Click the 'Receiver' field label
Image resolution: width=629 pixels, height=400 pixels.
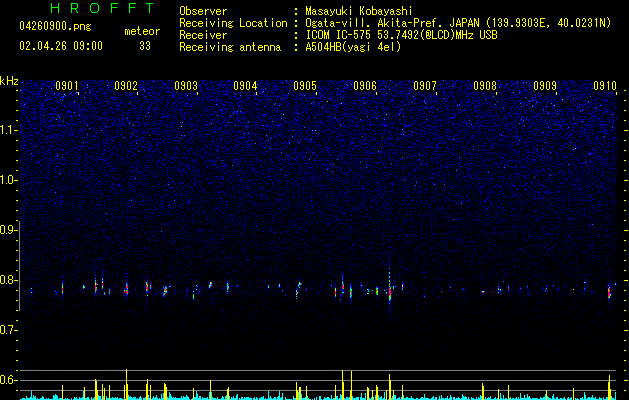203,35
